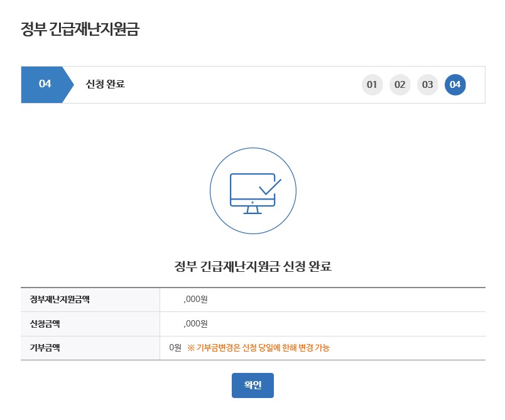Click the page heading '정부 긴급재난지원금'
The width and height of the screenshot is (505, 420).
pos(80,29)
